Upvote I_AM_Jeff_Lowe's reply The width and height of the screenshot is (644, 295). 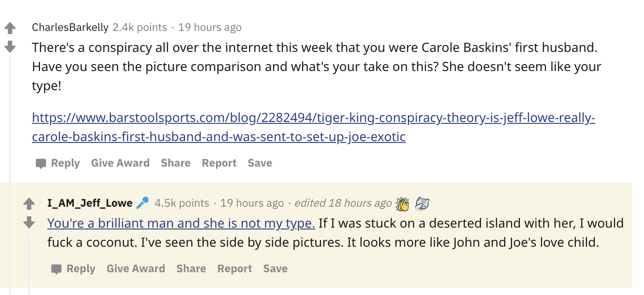click(x=29, y=204)
